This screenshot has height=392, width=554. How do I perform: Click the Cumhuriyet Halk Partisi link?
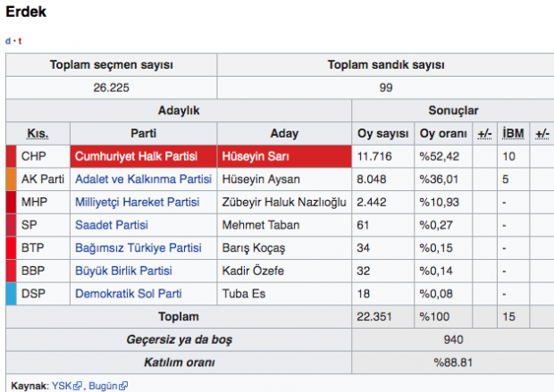[137, 155]
